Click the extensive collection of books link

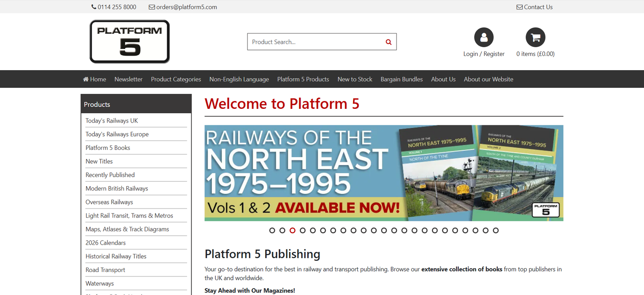click(x=462, y=269)
